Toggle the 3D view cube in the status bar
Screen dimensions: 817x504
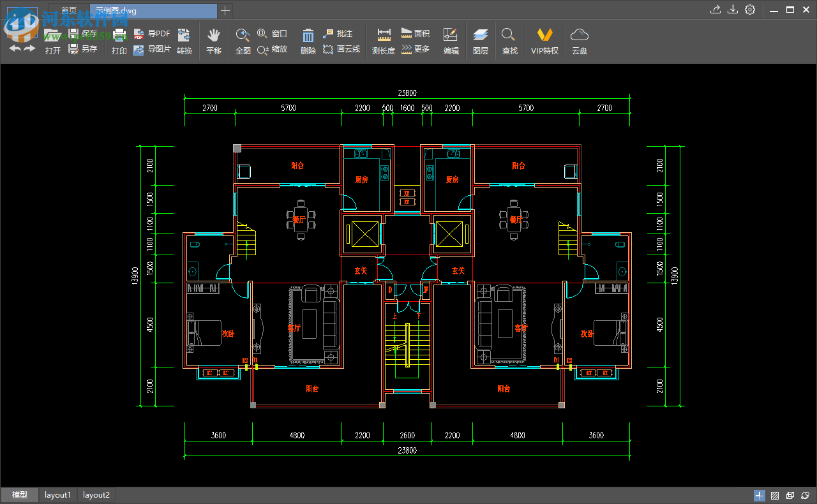(789, 495)
